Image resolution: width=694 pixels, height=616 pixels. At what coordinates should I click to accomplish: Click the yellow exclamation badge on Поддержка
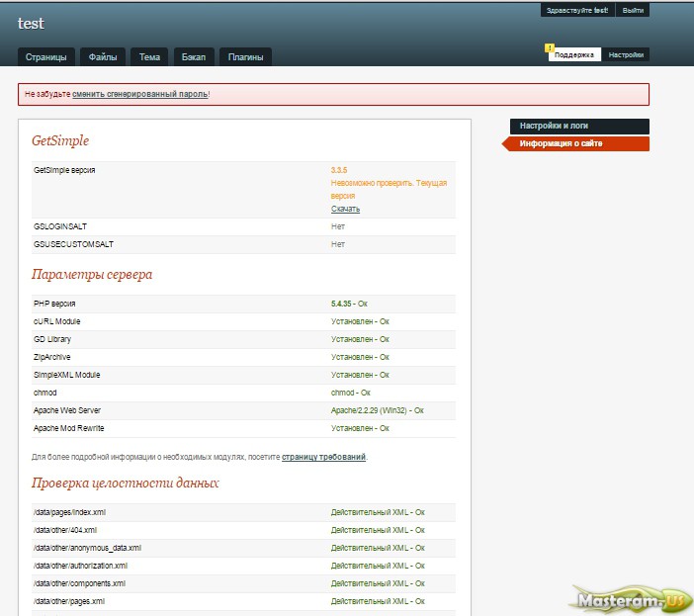coord(550,47)
